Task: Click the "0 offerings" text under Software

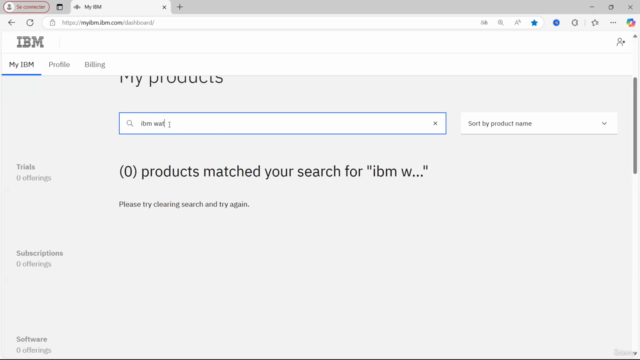Action: [34, 350]
